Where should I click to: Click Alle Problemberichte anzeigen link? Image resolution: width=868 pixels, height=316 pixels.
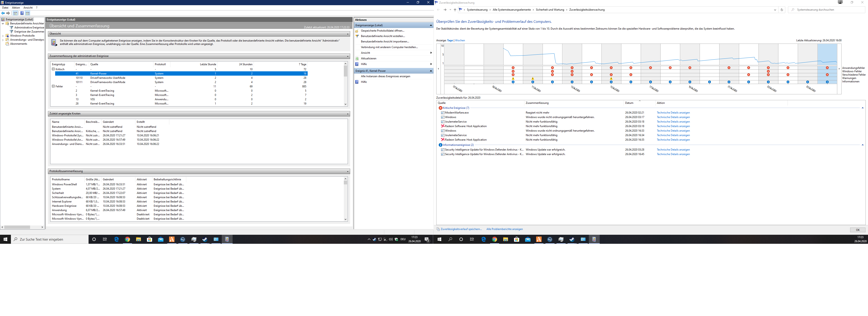point(505,229)
